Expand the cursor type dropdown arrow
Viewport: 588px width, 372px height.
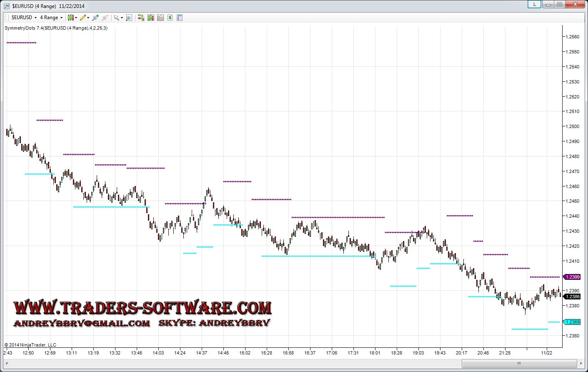point(122,18)
